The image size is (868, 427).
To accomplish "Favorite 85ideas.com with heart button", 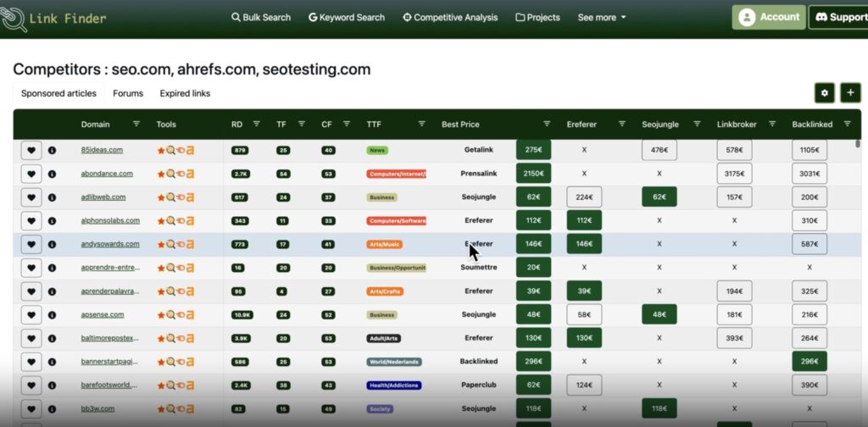I will 31,151.
